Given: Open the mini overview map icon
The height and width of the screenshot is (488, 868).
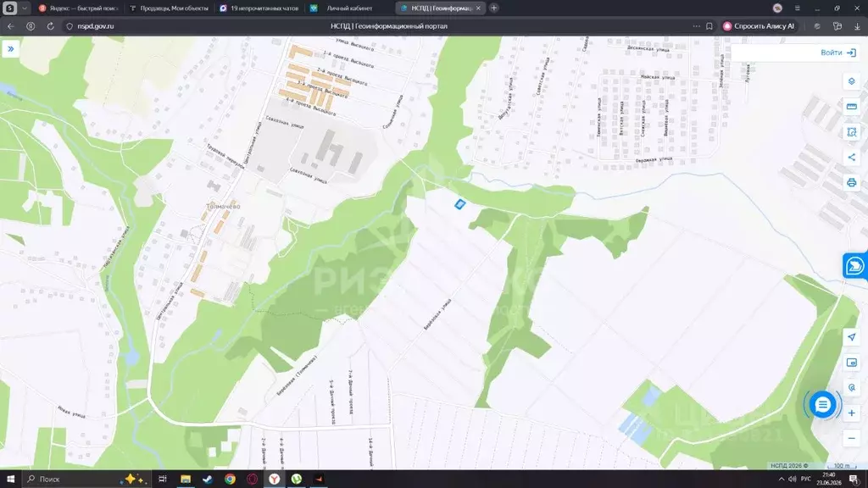Looking at the screenshot, I should tap(851, 363).
